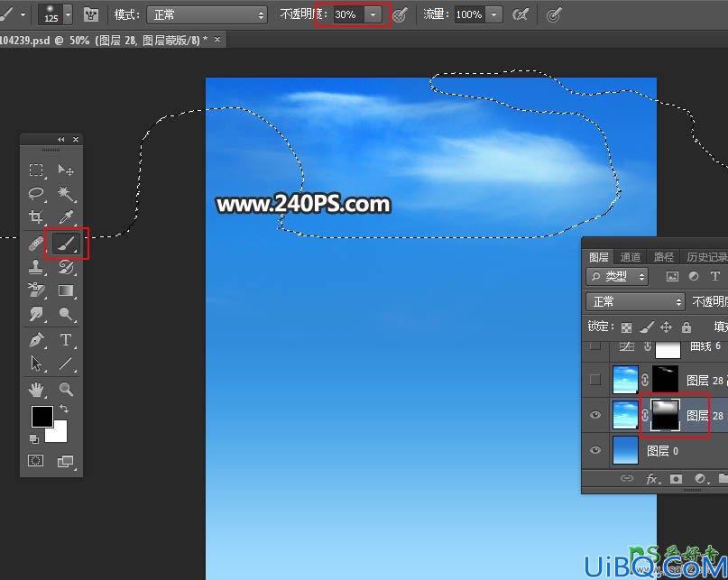Select the Path Selection arrow tool
Screen dimensions: 728x580
click(x=36, y=364)
